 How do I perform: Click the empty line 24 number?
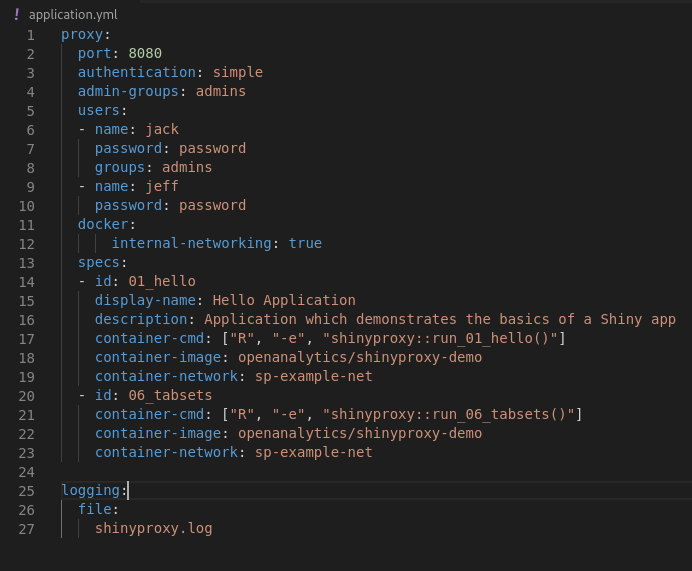click(26, 472)
